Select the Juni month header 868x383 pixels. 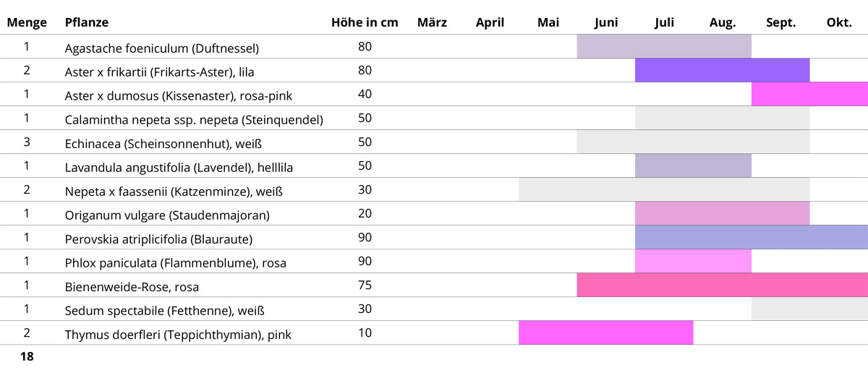(x=606, y=22)
